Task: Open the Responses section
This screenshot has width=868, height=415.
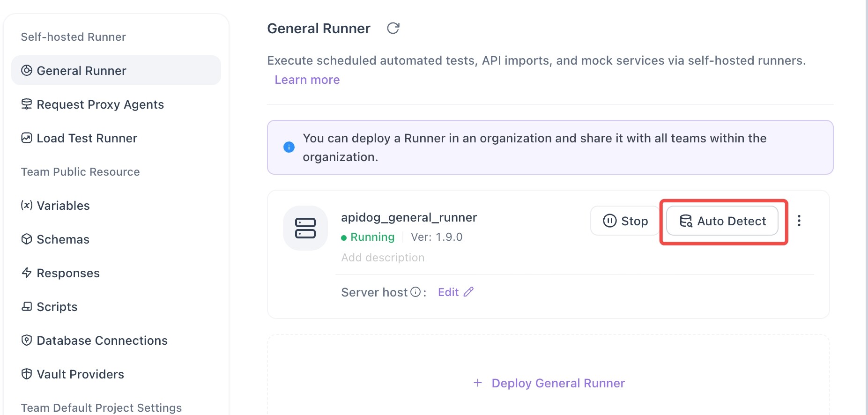Action: click(68, 273)
